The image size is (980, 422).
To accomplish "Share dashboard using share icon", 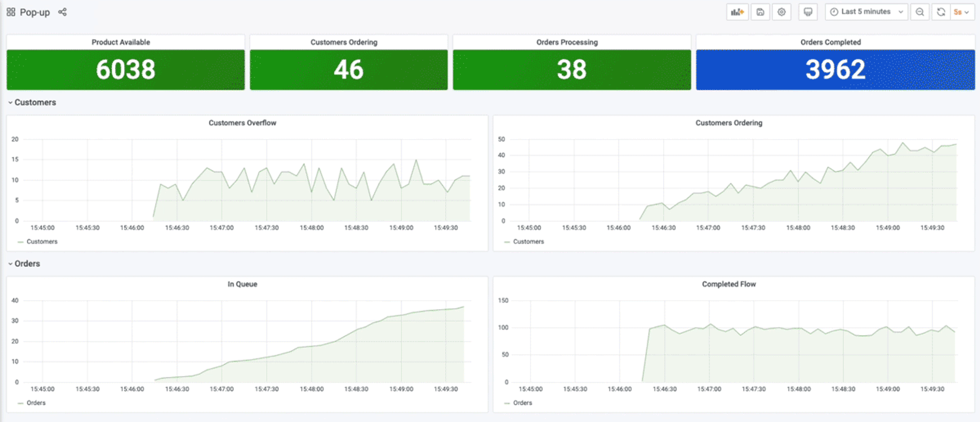I will tap(62, 12).
